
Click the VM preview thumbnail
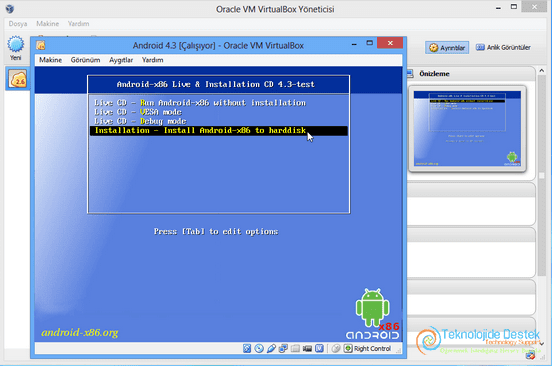(467, 128)
